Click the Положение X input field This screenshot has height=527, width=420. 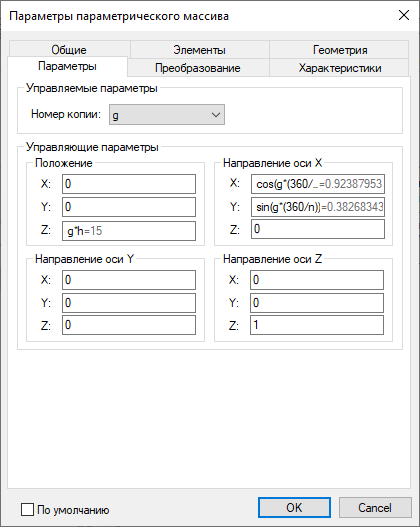pyautogui.click(x=129, y=184)
